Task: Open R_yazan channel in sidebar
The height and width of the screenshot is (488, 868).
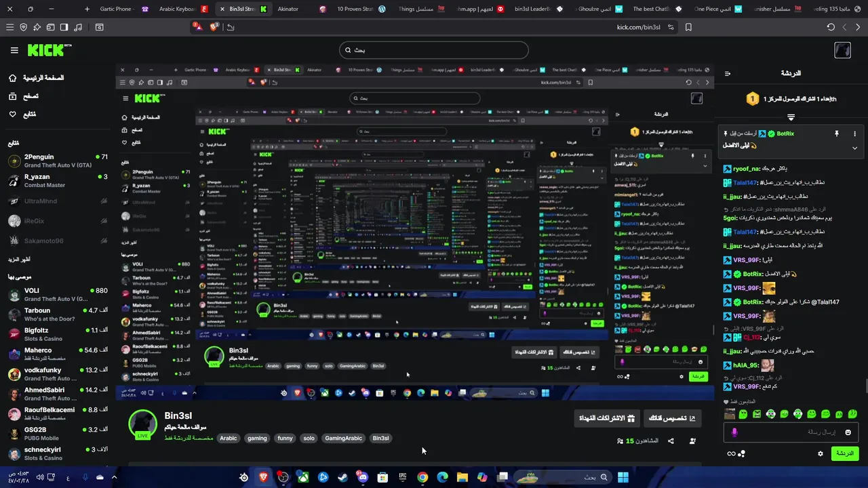Action: 57,181
